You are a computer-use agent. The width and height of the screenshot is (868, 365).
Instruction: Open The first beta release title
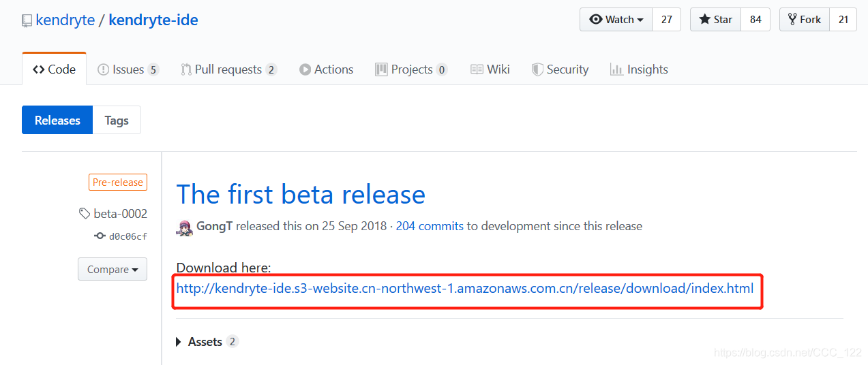point(301,195)
